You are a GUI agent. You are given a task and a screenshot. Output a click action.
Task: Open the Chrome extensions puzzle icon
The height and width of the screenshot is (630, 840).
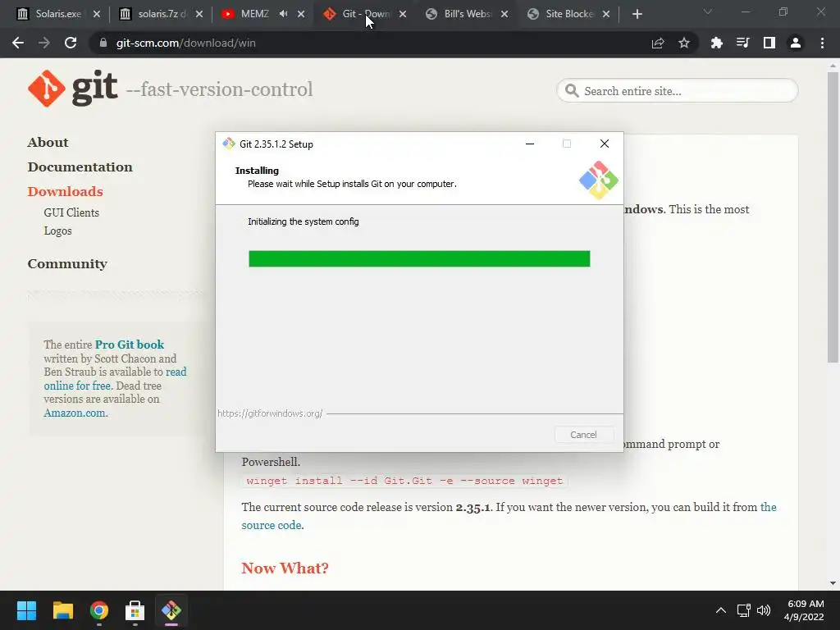point(717,43)
